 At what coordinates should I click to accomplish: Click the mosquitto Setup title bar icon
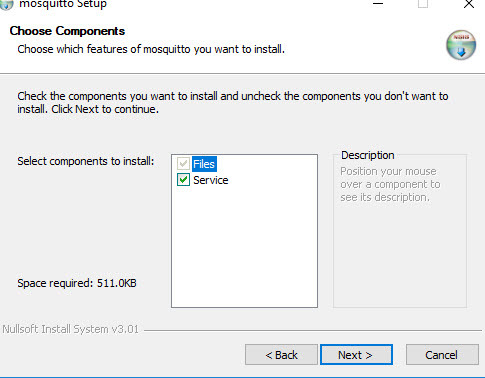click(6, 5)
